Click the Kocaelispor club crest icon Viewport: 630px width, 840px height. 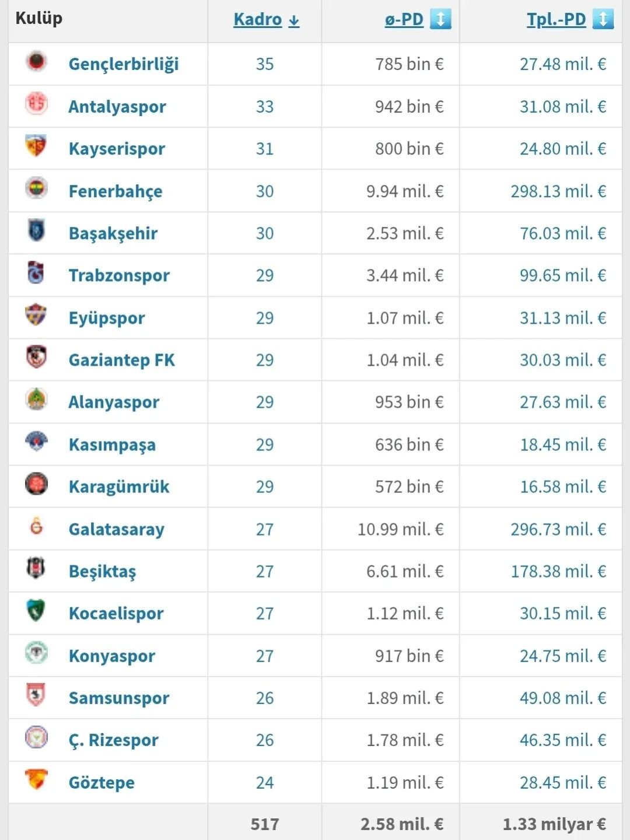pos(36,611)
